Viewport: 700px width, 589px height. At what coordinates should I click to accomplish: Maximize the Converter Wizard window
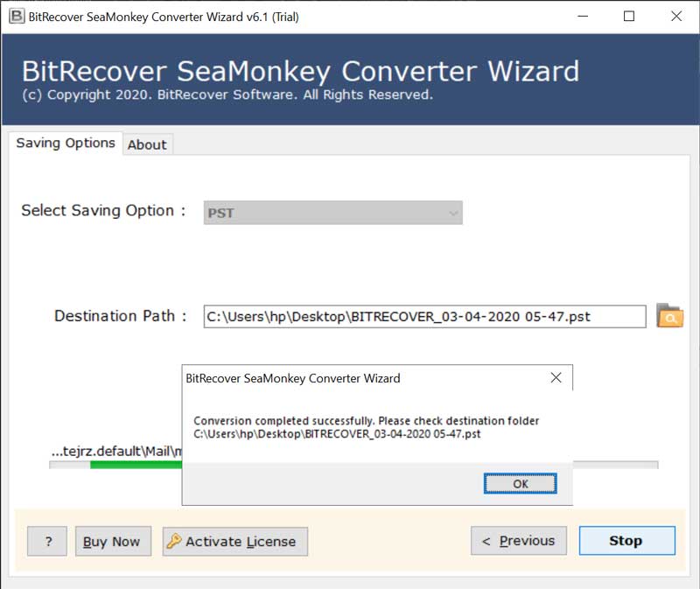(x=629, y=17)
